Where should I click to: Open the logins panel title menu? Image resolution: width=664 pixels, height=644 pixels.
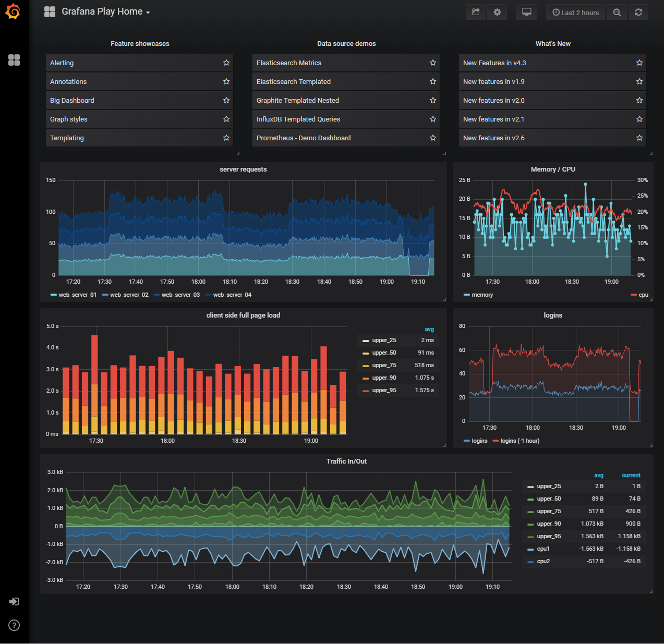pos(553,315)
